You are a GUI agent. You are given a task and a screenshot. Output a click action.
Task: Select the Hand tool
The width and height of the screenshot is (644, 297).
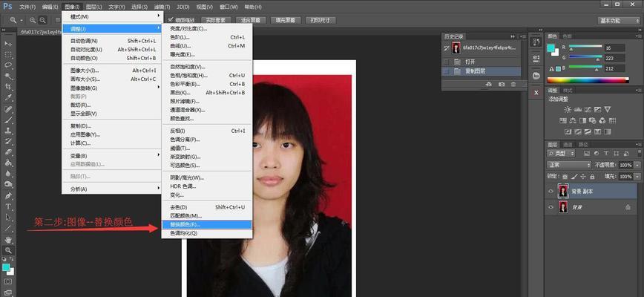(8, 239)
